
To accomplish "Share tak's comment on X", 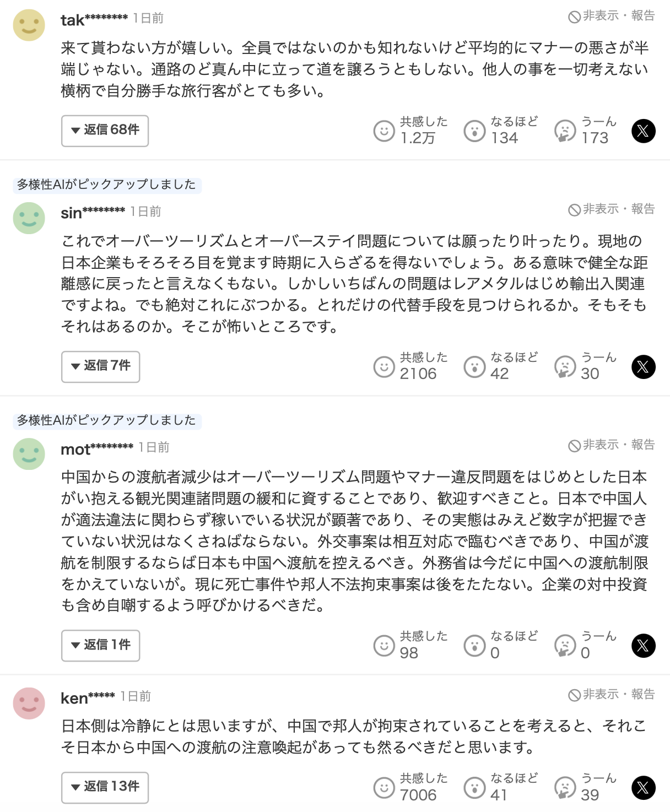I will click(643, 131).
